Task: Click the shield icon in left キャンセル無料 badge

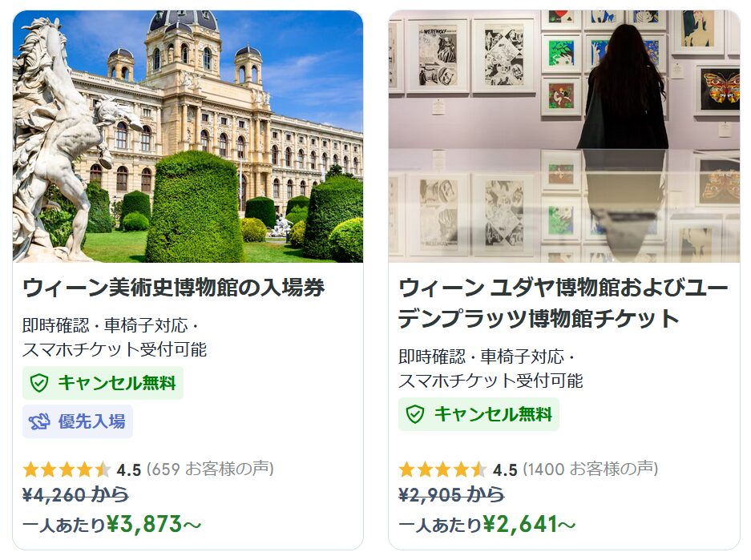Action: click(x=39, y=383)
